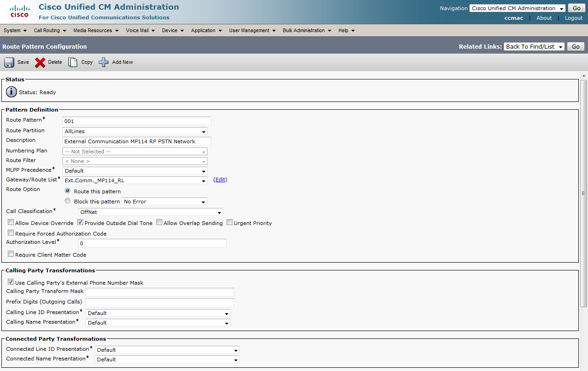The image size is (588, 371).
Task: Click into the Route Pattern input field
Action: (136, 121)
